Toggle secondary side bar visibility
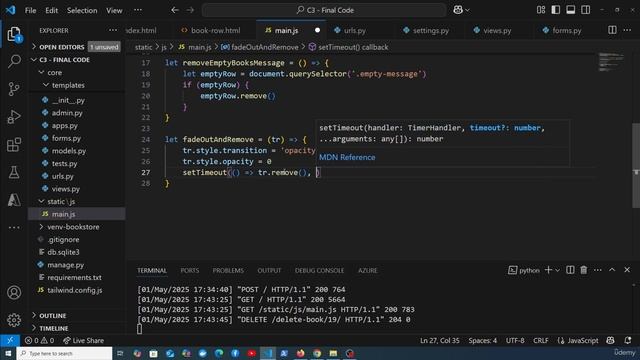The image size is (640, 360). 586,10
